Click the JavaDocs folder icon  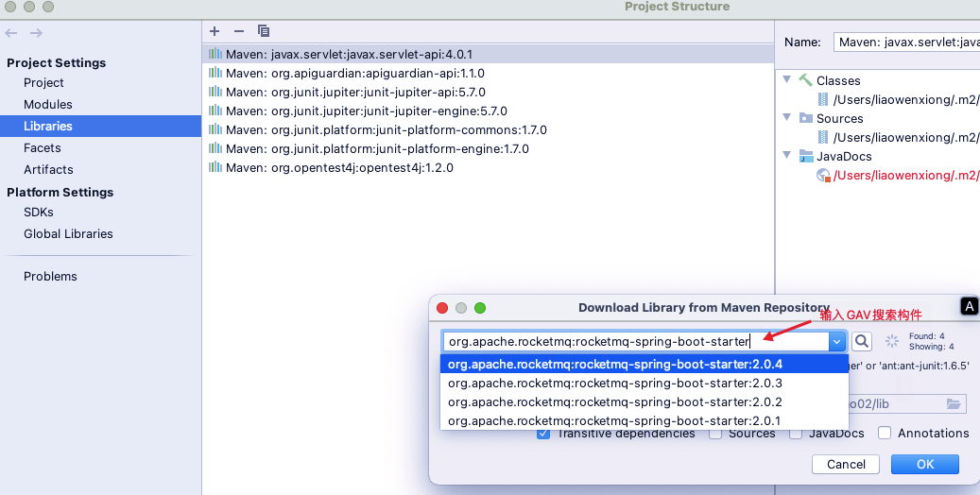[x=806, y=156]
